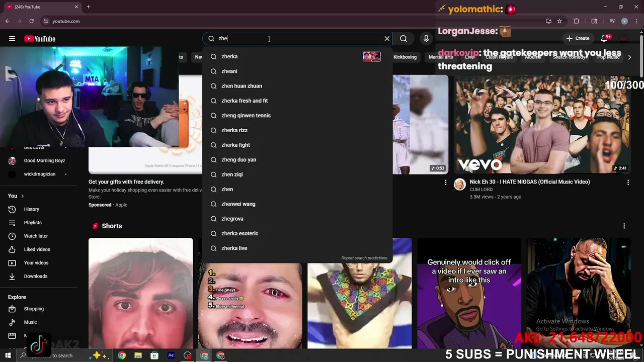Click the YouTube logo home link
The width and height of the screenshot is (644, 362).
point(40,39)
